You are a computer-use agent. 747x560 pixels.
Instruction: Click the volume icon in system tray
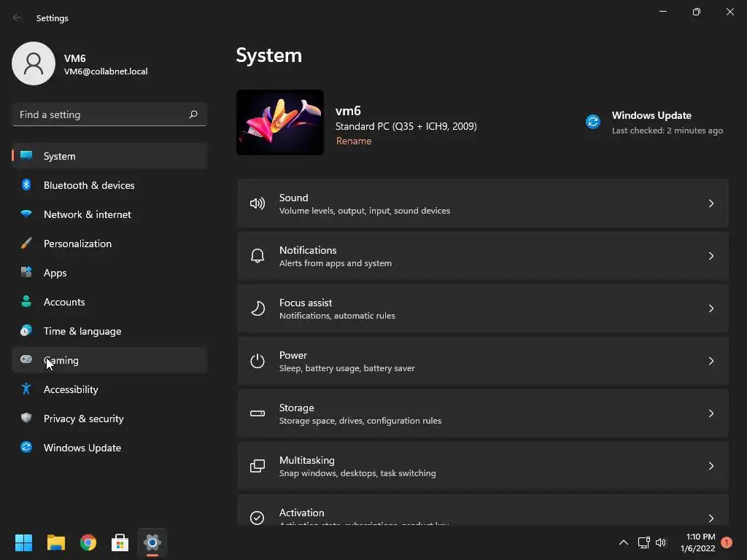tap(661, 542)
